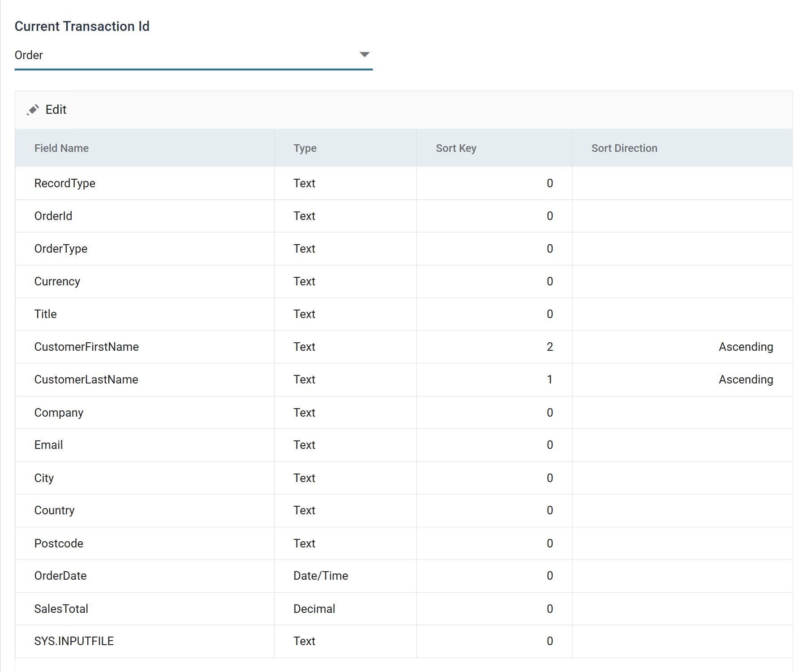
Task: Select the Currency field name
Action: tap(57, 281)
